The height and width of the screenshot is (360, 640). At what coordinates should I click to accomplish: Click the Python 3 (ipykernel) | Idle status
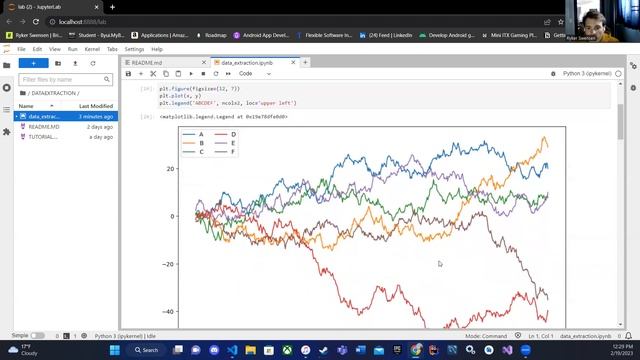click(125, 336)
